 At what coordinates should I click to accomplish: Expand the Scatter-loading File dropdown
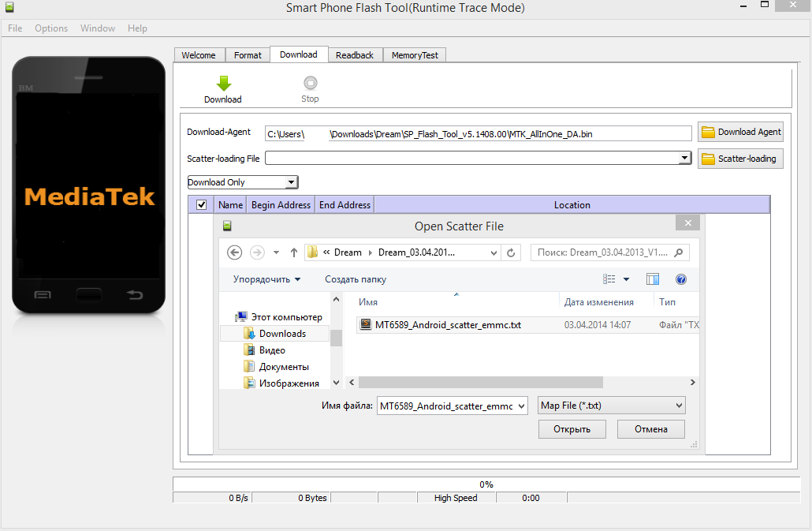684,158
